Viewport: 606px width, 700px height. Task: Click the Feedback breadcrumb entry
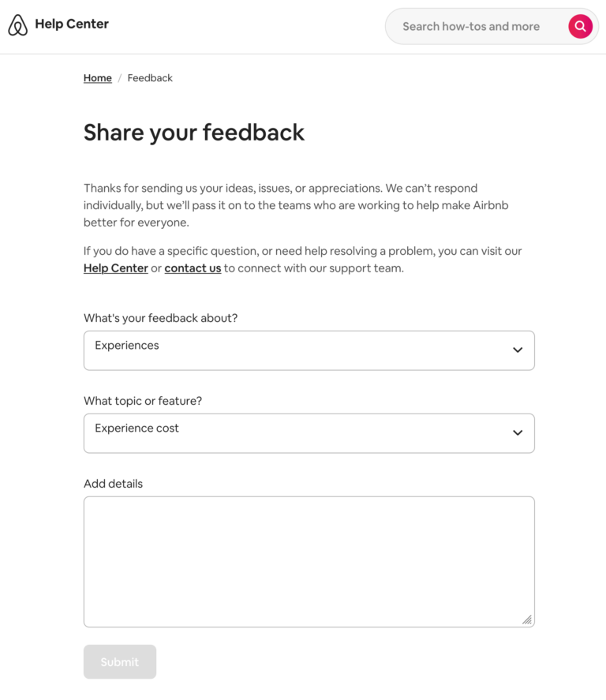click(149, 77)
